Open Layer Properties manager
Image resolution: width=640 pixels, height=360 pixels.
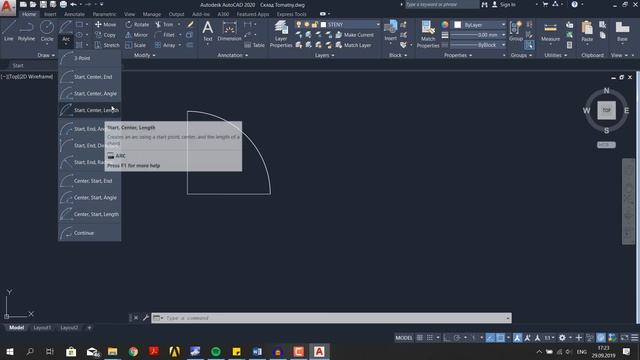[281, 34]
